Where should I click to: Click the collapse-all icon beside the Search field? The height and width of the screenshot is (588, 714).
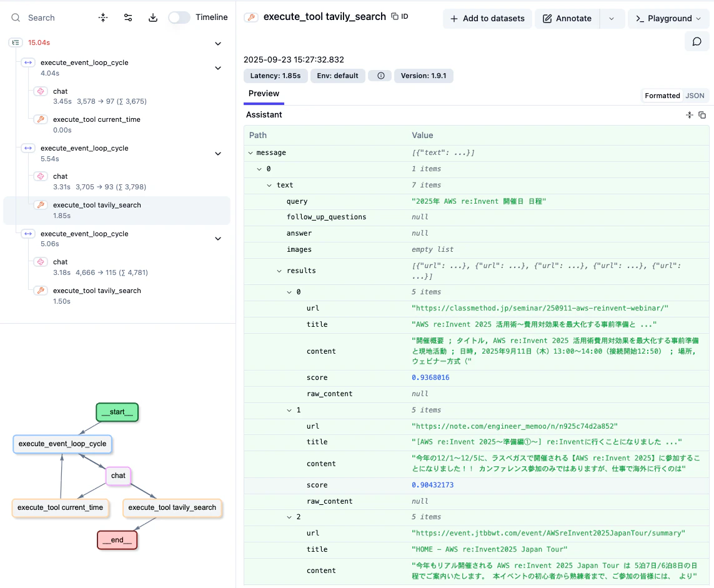[x=103, y=17]
